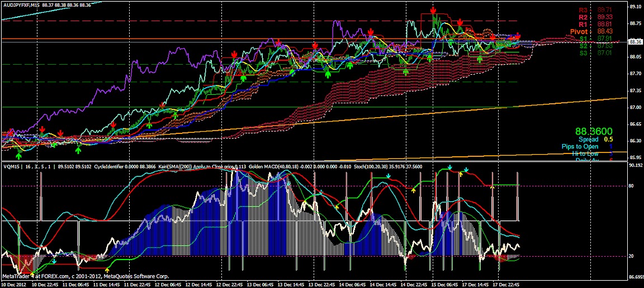Select the Pivot level label

[579, 32]
